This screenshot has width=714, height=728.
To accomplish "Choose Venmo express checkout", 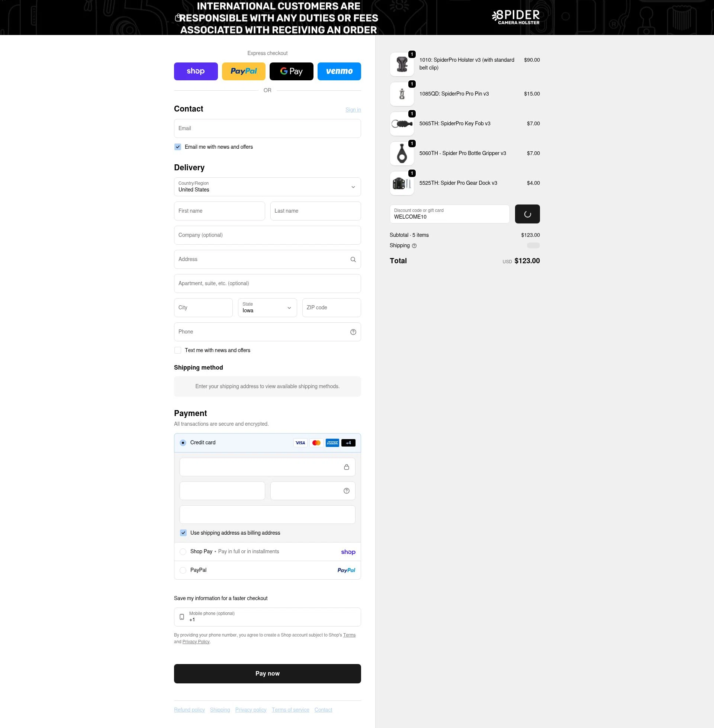I will click(x=339, y=71).
